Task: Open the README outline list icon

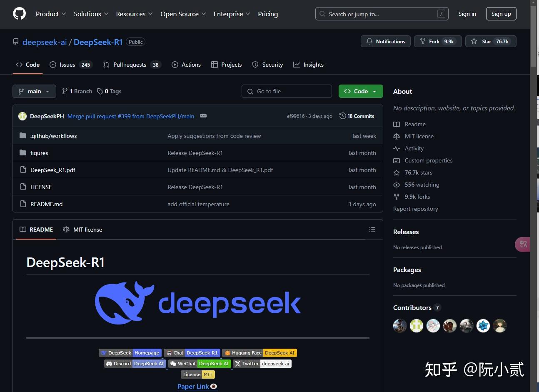Action: click(x=372, y=230)
